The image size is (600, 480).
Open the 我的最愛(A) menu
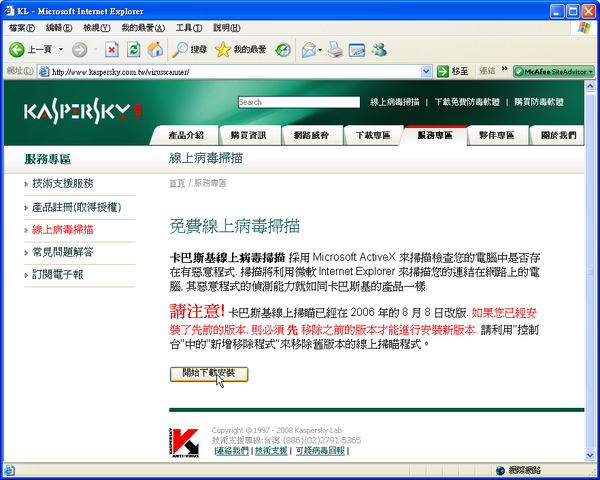pos(143,28)
